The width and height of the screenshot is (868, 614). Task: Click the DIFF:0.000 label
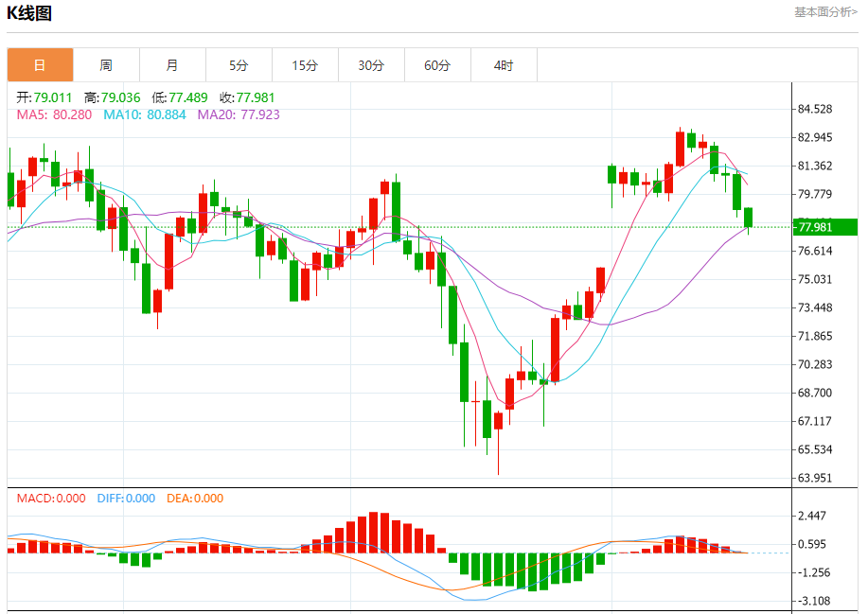126,499
